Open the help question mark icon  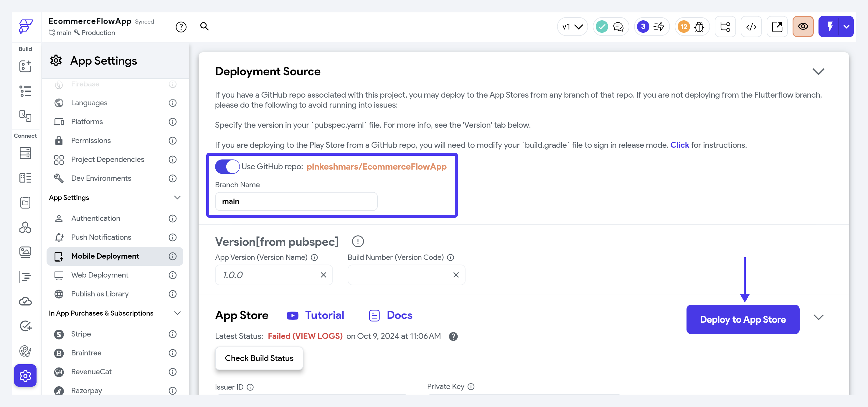[181, 27]
